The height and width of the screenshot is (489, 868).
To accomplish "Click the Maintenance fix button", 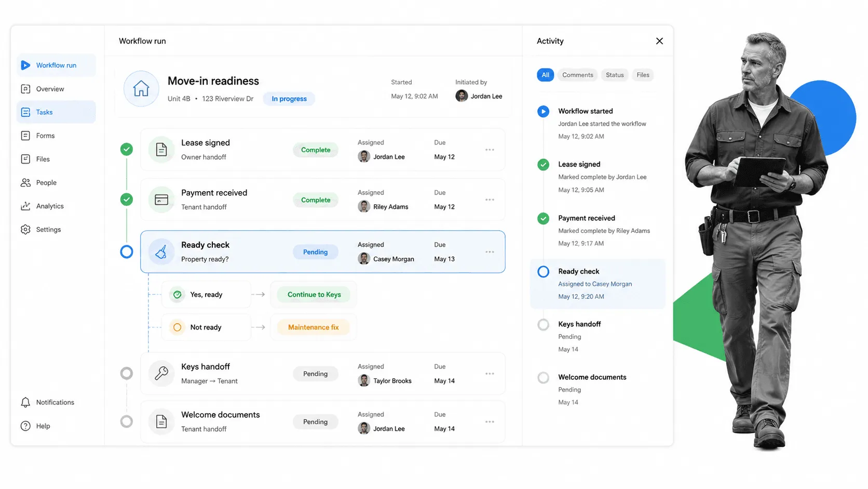I will click(x=313, y=327).
